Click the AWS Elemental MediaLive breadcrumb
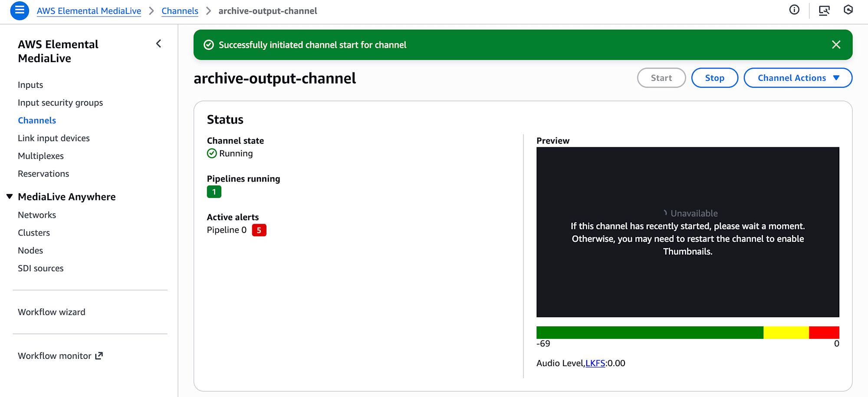 pos(89,11)
